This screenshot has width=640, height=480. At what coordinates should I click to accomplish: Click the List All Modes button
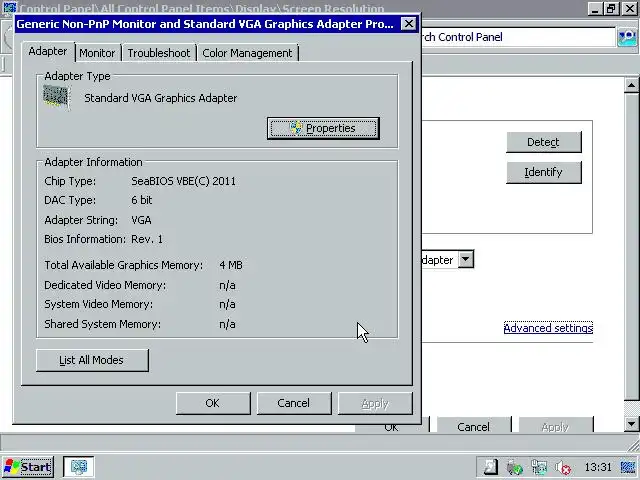pos(92,360)
